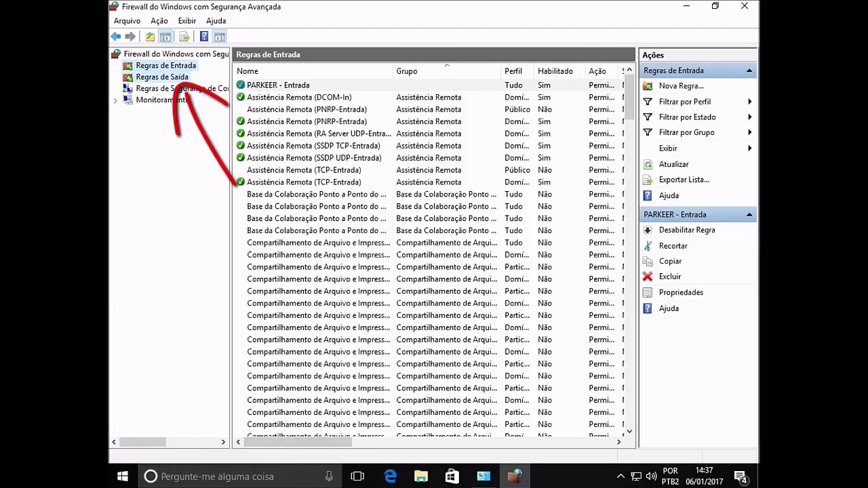The image size is (868, 488).
Task: Open the Windows Store taskbar icon
Action: point(452,476)
